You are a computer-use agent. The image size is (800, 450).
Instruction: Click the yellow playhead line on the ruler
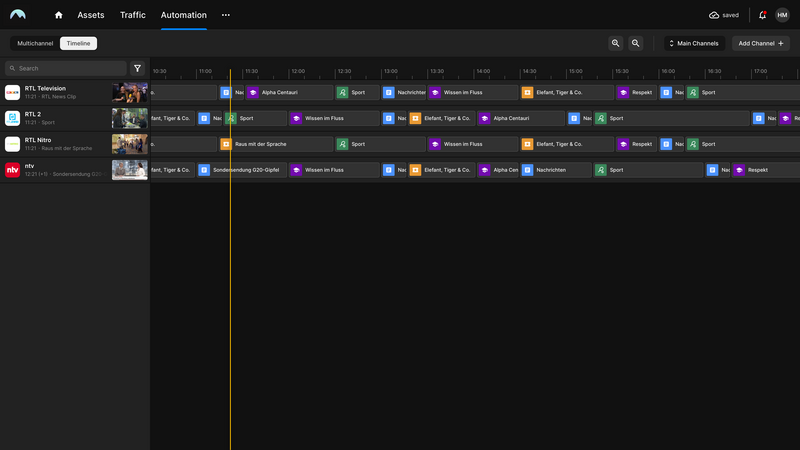(231, 74)
